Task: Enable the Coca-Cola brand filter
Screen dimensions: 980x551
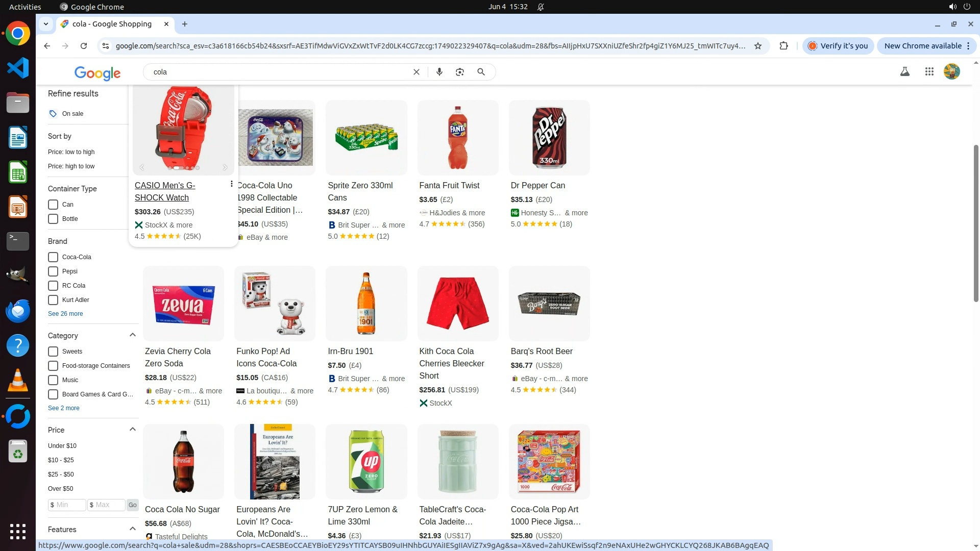Action: [x=53, y=257]
